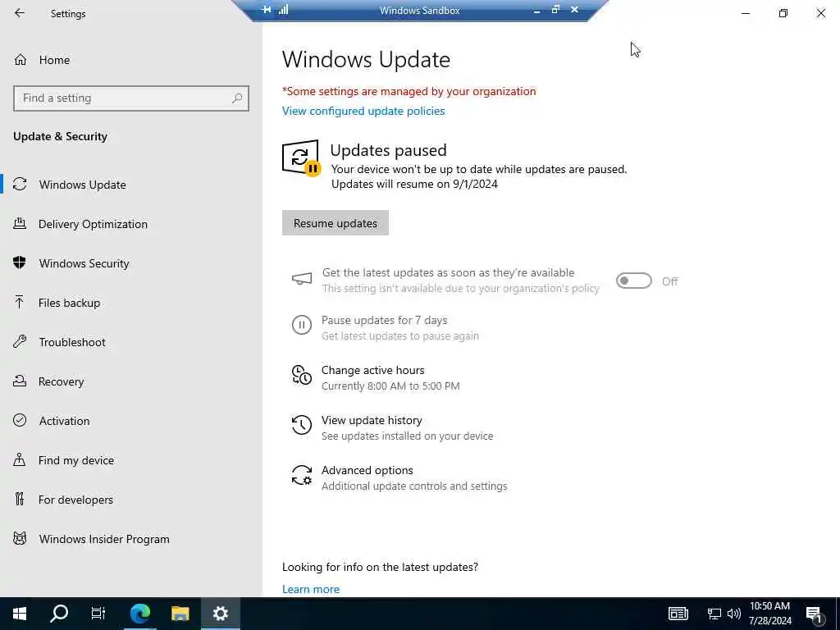Click the Troubleshoot wrench icon
The width and height of the screenshot is (840, 630).
point(20,341)
